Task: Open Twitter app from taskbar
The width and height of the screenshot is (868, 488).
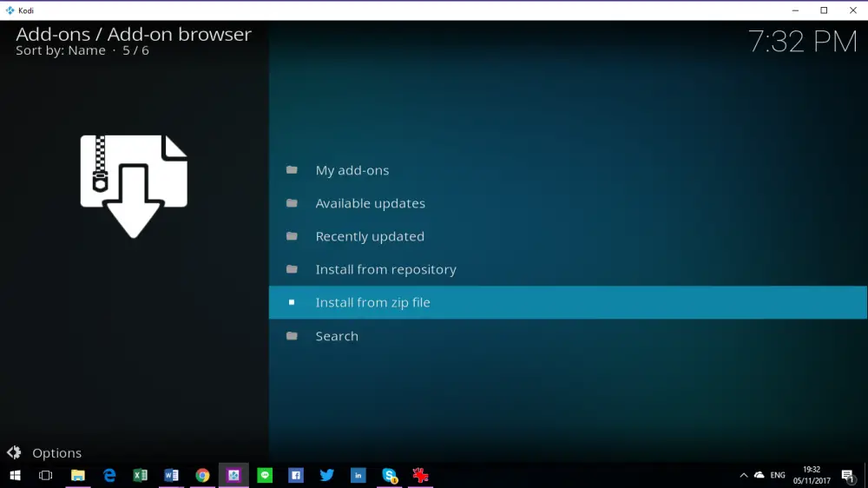Action: coord(326,475)
